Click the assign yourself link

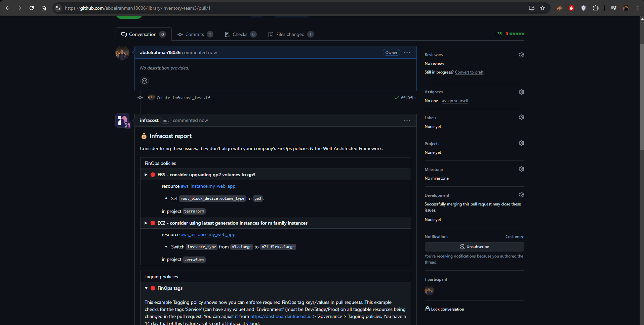pyautogui.click(x=455, y=101)
